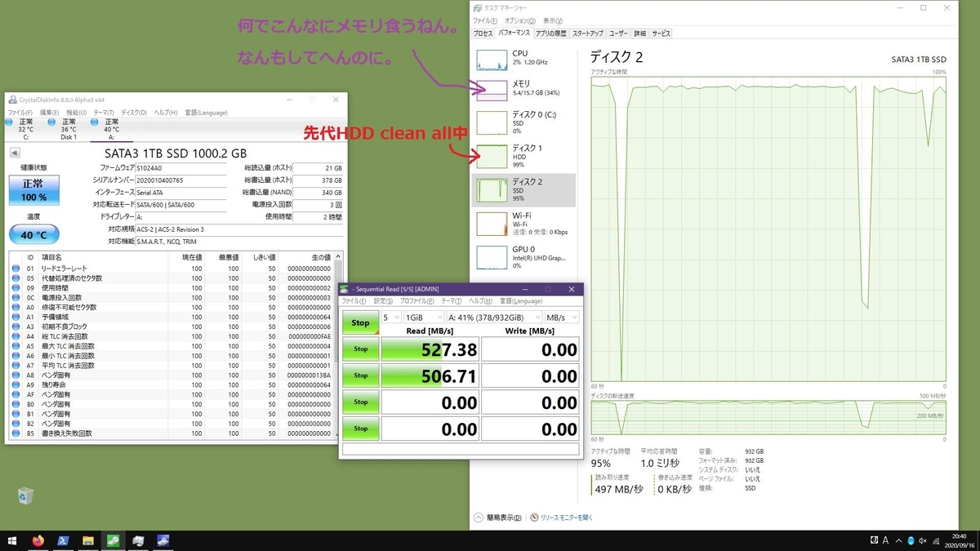
Task: Collapse Task Manager with 簡易表示 chevron
Action: tap(479, 518)
